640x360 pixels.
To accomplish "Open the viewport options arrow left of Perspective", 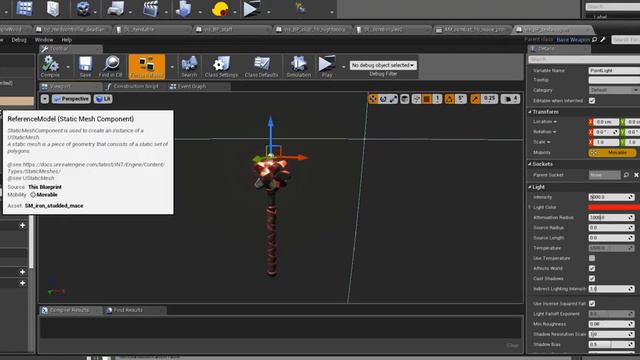I will coord(44,99).
